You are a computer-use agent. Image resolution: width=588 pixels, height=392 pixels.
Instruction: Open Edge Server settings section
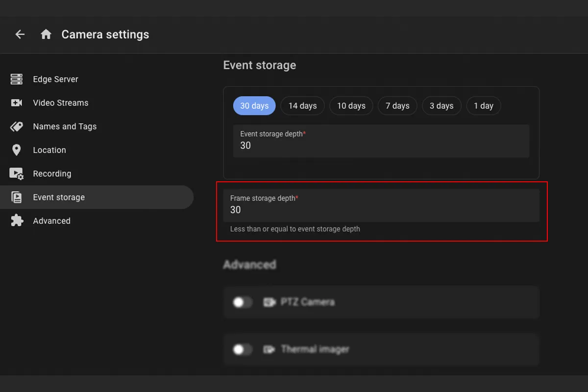tap(97, 79)
